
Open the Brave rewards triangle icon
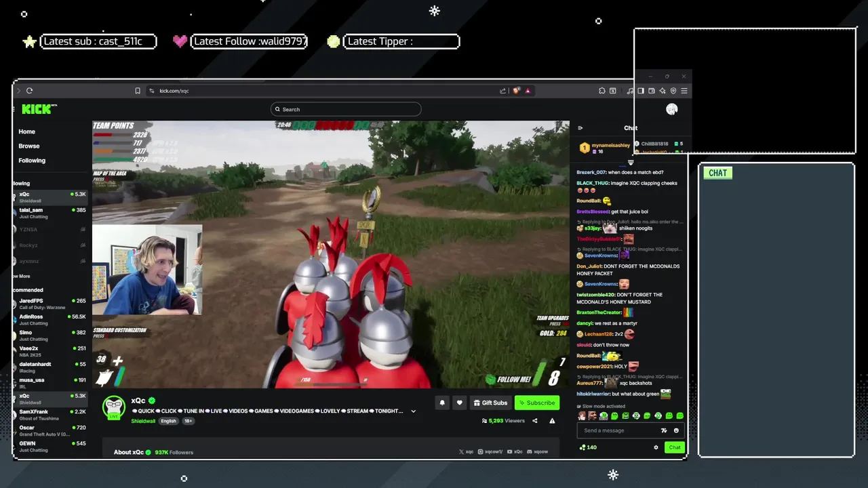pyautogui.click(x=528, y=91)
